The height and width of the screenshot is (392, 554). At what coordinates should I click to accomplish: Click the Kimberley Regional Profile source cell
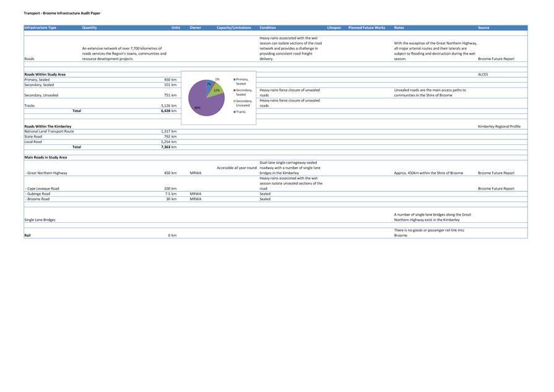coord(499,126)
